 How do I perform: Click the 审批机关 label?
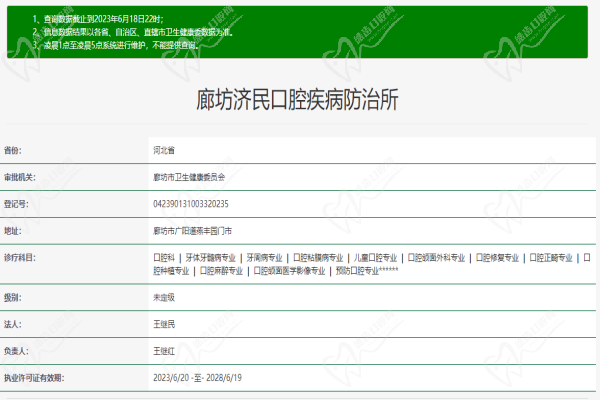(20, 177)
